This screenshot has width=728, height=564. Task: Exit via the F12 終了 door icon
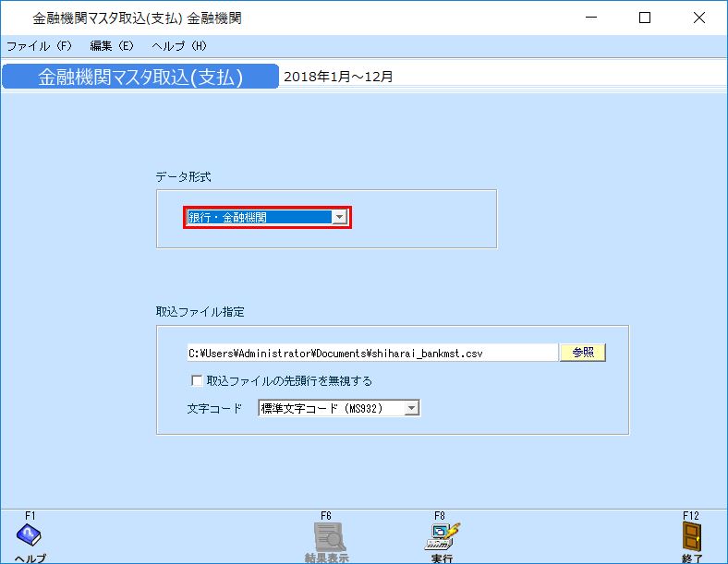point(691,536)
